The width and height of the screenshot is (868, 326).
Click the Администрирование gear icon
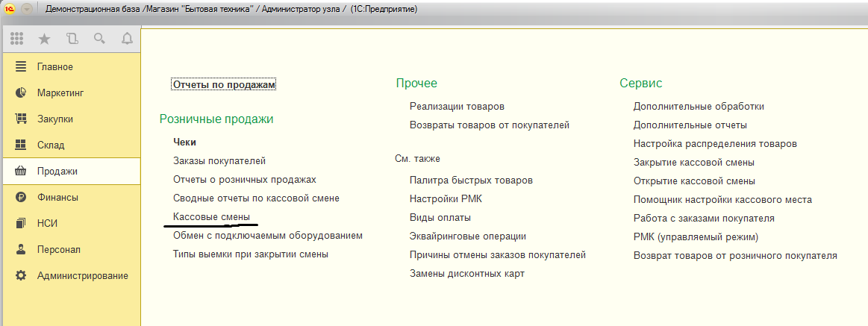pos(21,275)
